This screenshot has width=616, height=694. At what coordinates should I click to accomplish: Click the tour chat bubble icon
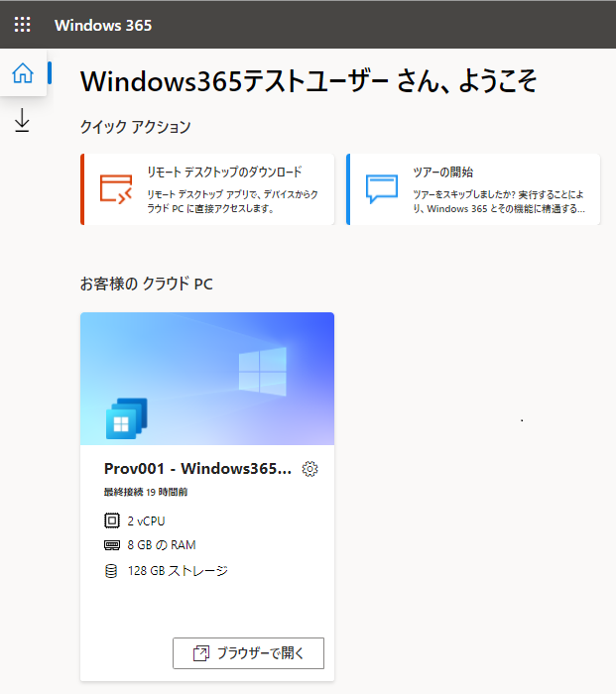382,189
